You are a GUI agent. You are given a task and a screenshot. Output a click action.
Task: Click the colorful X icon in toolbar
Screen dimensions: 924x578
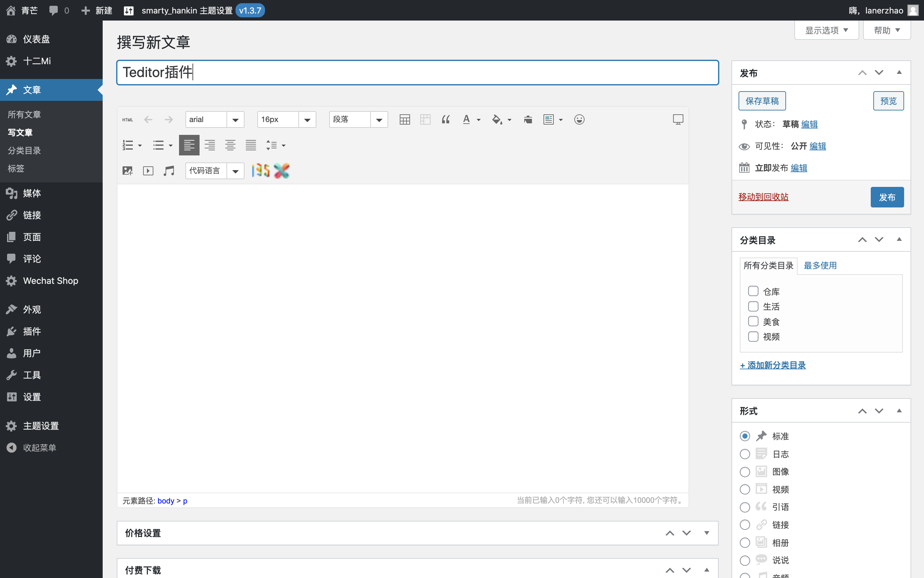click(x=282, y=171)
